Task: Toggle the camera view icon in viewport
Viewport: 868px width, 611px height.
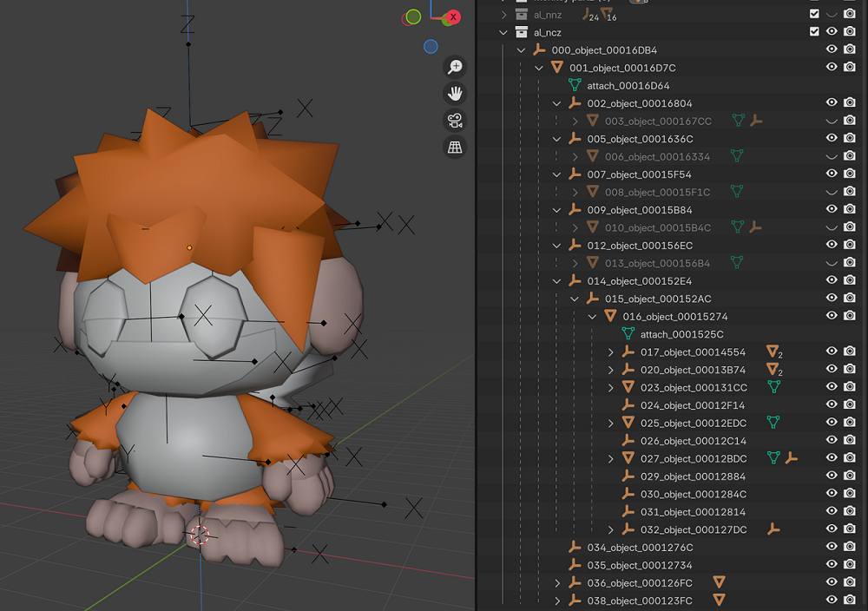Action: pyautogui.click(x=455, y=121)
